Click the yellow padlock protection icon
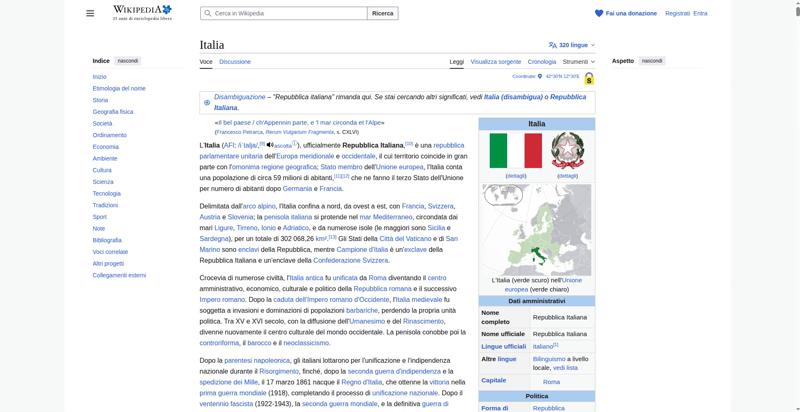The image size is (800, 412). point(589,78)
